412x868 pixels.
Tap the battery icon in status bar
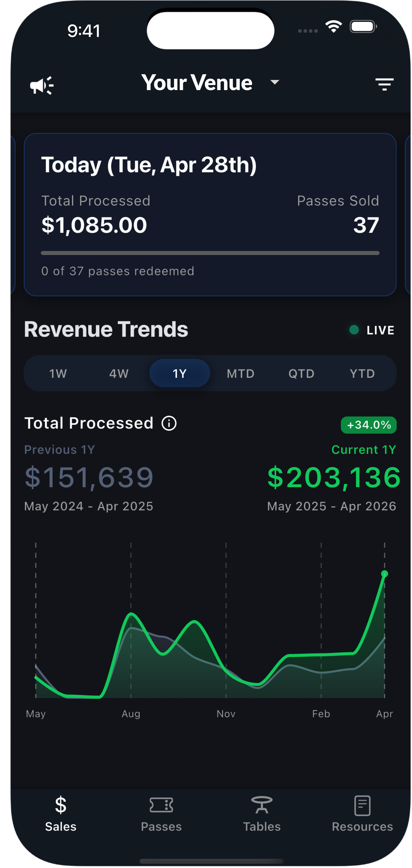(363, 27)
